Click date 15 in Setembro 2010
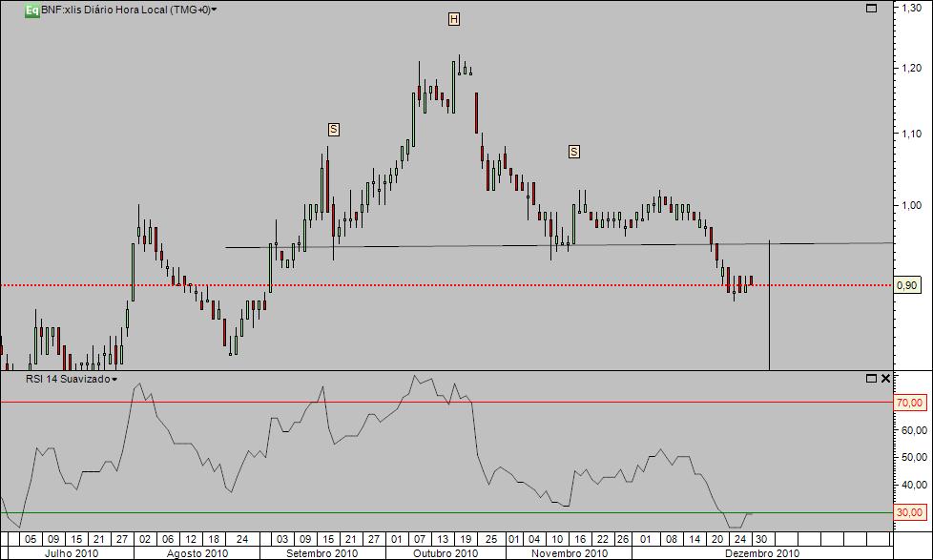 click(328, 539)
